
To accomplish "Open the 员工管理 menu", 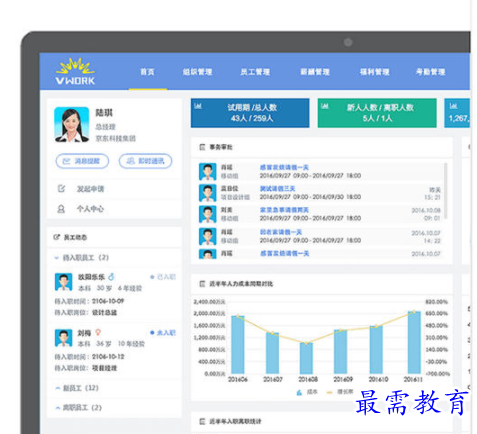I will [x=255, y=72].
